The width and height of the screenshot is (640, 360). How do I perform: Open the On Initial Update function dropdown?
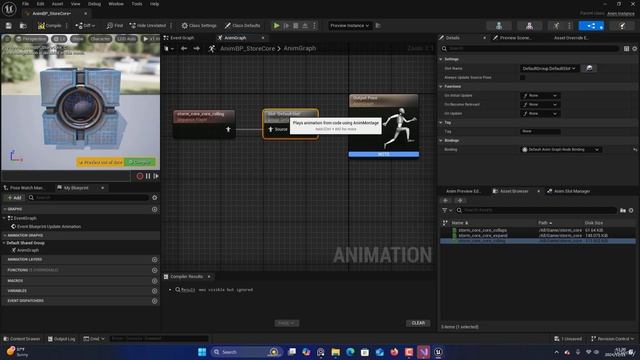tap(540, 96)
